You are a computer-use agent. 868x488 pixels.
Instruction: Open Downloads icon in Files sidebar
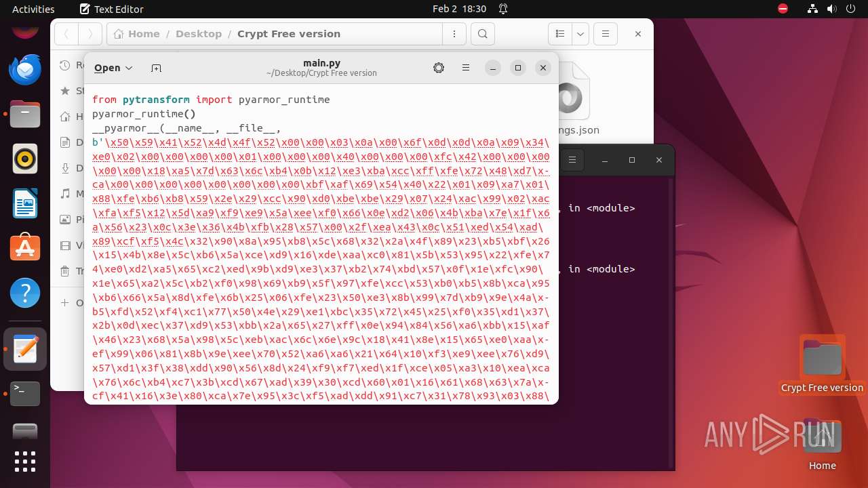tap(65, 168)
